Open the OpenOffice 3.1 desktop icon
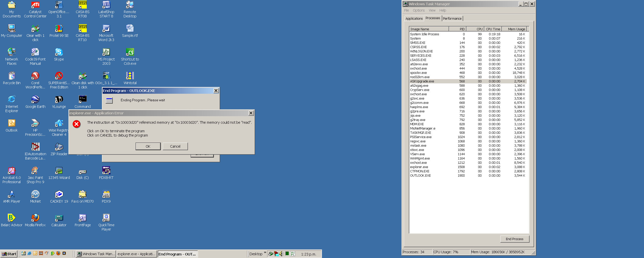 coord(59,10)
